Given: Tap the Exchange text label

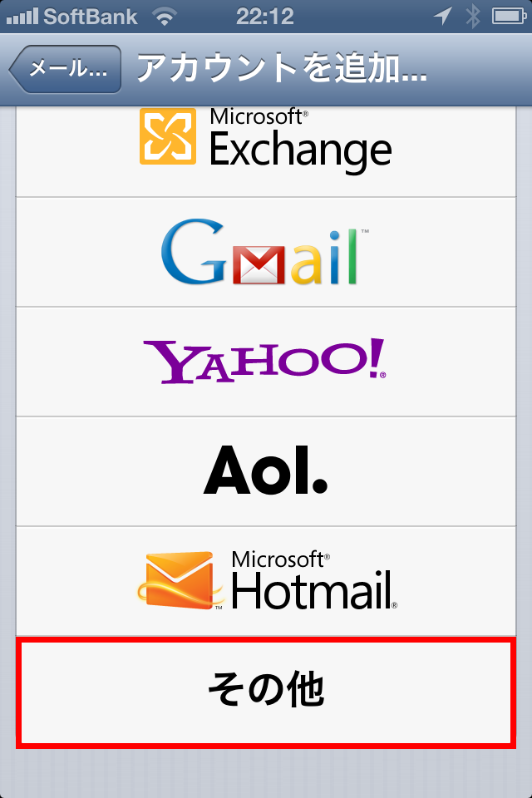Looking at the screenshot, I should [x=300, y=150].
